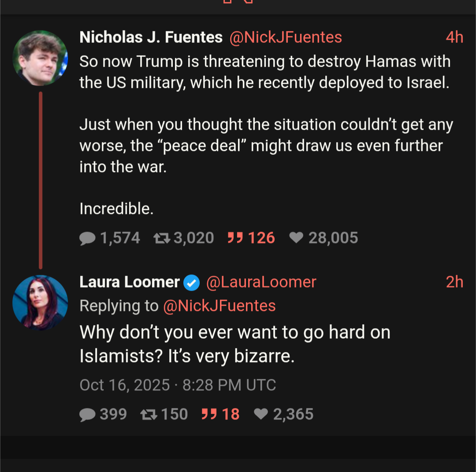This screenshot has width=476, height=472.
Task: Open Nicholas J. Fuentes' profile picture
Action: pyautogui.click(x=40, y=58)
